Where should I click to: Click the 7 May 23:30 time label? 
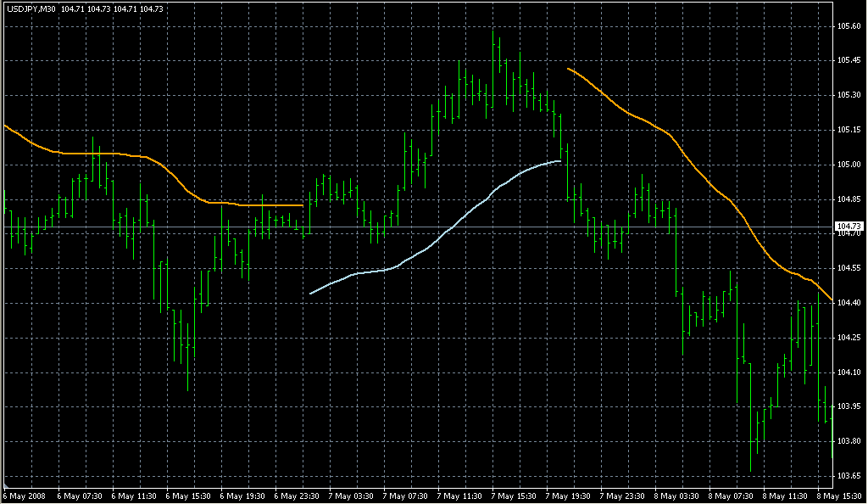click(624, 496)
